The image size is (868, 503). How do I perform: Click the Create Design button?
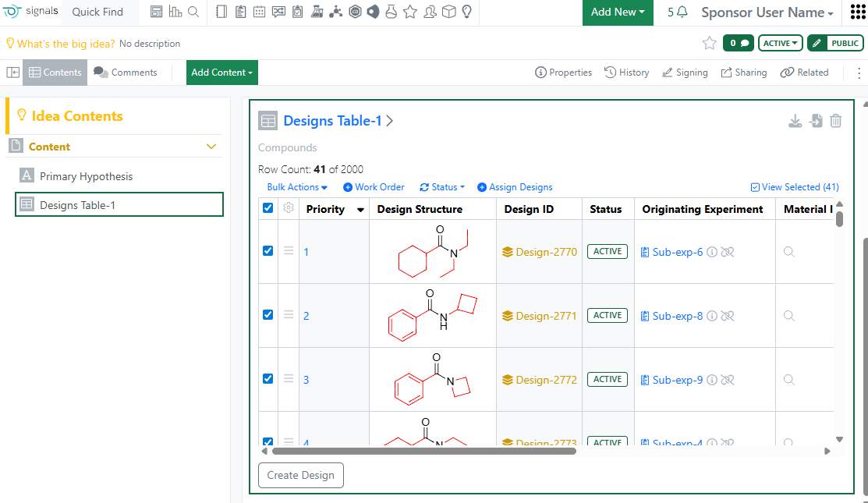(x=300, y=475)
